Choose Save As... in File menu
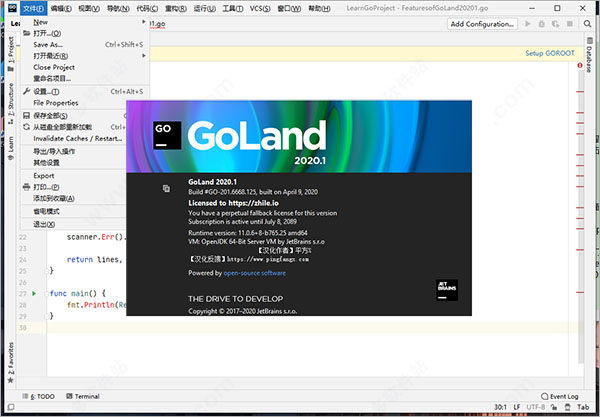600x417 pixels. click(85, 44)
